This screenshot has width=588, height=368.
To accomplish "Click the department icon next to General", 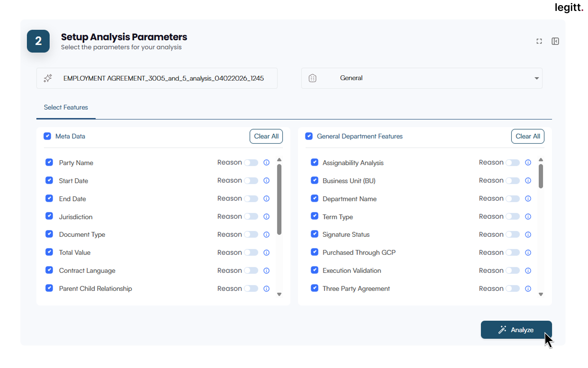I will (x=312, y=78).
